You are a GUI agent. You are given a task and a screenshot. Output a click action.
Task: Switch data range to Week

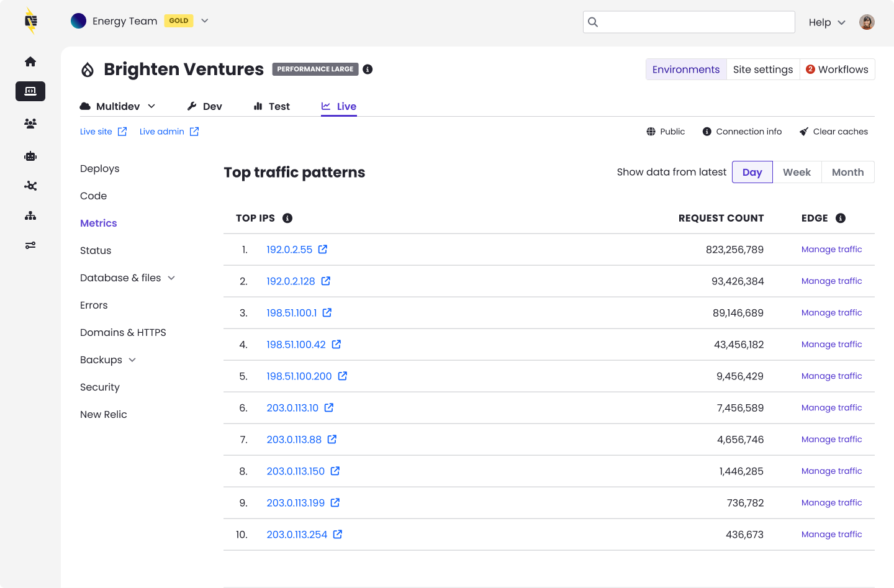[x=797, y=172]
